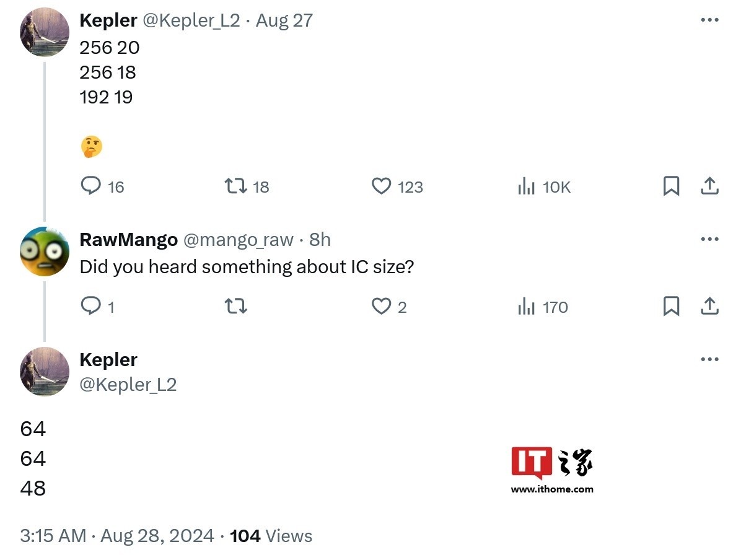Open RawMango's avatar picture
The width and height of the screenshot is (741, 560).
point(45,252)
